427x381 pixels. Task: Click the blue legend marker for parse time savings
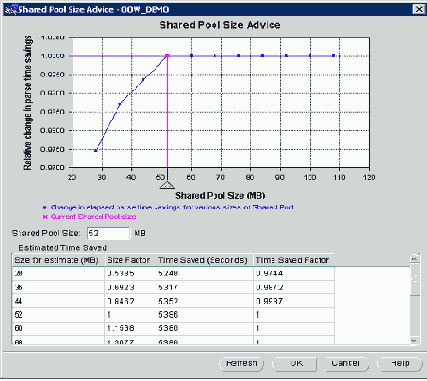(45, 207)
